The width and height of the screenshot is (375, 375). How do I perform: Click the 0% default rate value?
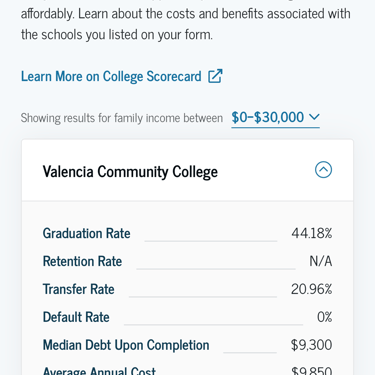(325, 317)
